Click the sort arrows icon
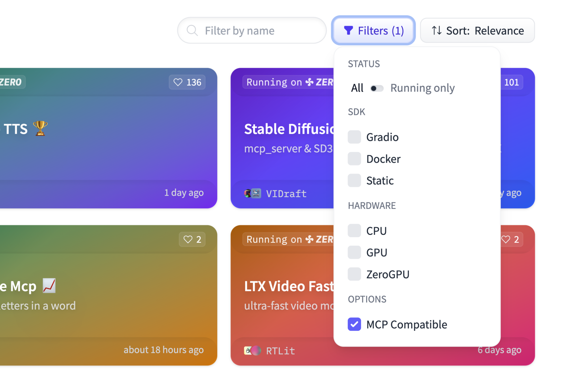This screenshot has width=588, height=378. [436, 31]
